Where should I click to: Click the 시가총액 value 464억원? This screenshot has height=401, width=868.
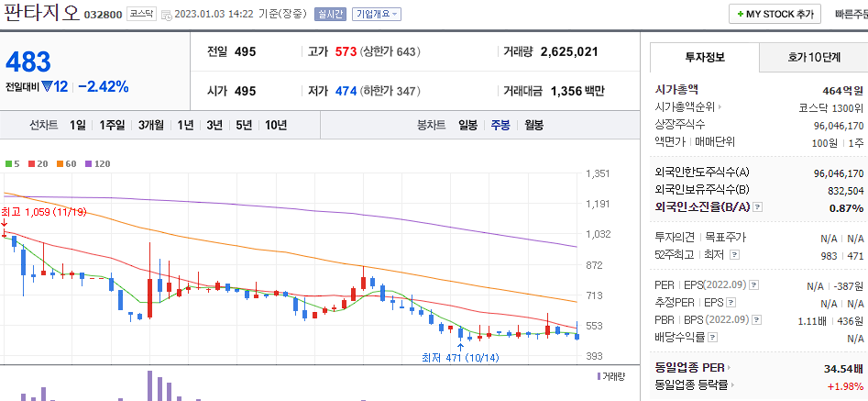843,90
